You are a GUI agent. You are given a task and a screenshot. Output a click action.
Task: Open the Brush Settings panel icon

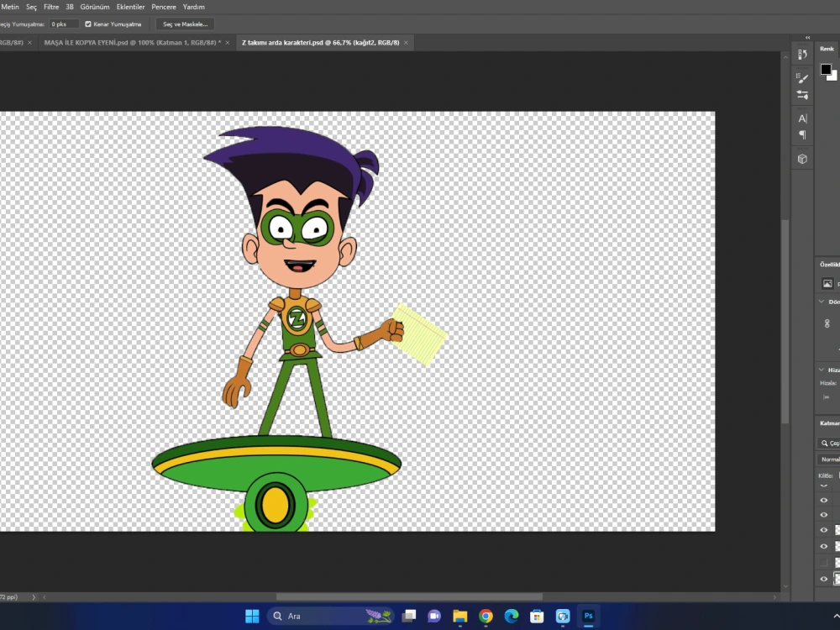tap(802, 95)
